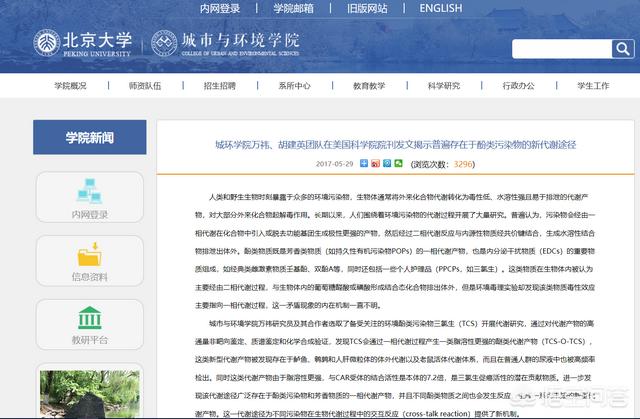Open the 行政办公 menu
The height and width of the screenshot is (419, 640).
click(518, 86)
